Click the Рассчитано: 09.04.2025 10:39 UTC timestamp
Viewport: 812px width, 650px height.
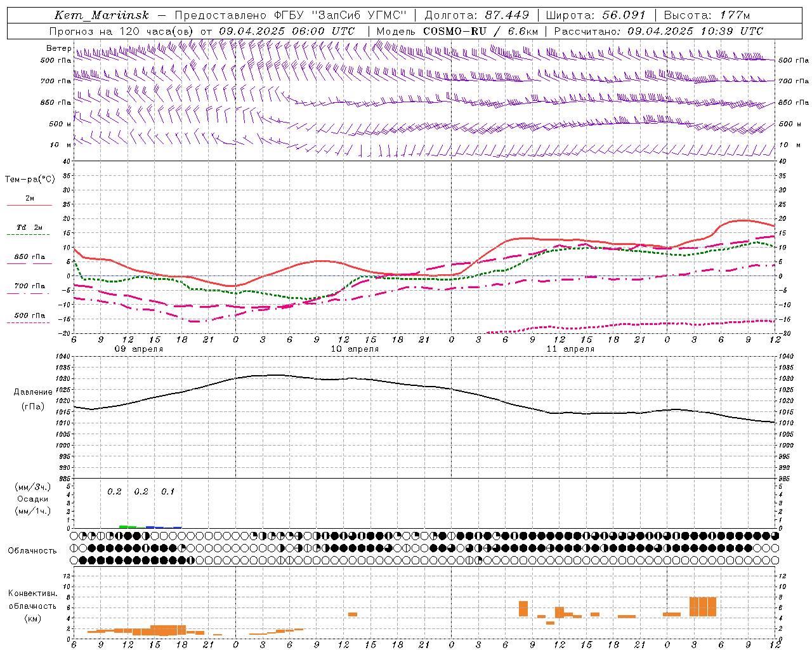pos(658,31)
